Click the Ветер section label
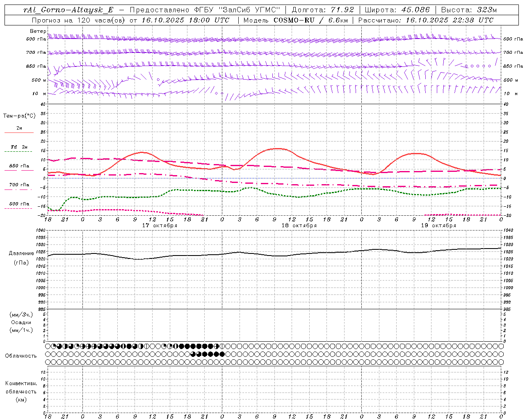525x420 pixels. click(38, 31)
